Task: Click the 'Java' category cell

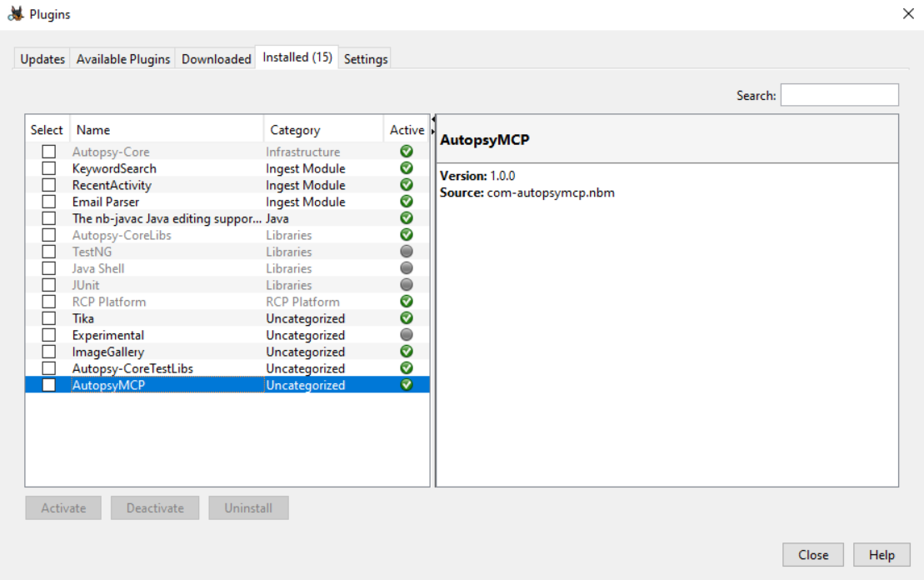Action: (x=277, y=218)
